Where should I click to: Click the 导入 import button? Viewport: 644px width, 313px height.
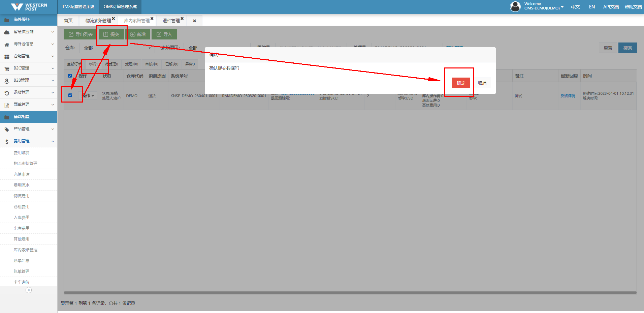(x=164, y=34)
